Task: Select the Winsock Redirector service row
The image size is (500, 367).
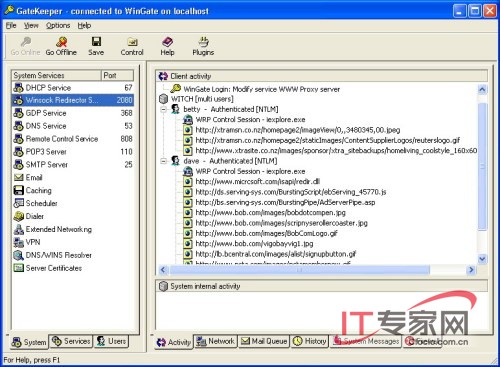Action: (x=73, y=100)
